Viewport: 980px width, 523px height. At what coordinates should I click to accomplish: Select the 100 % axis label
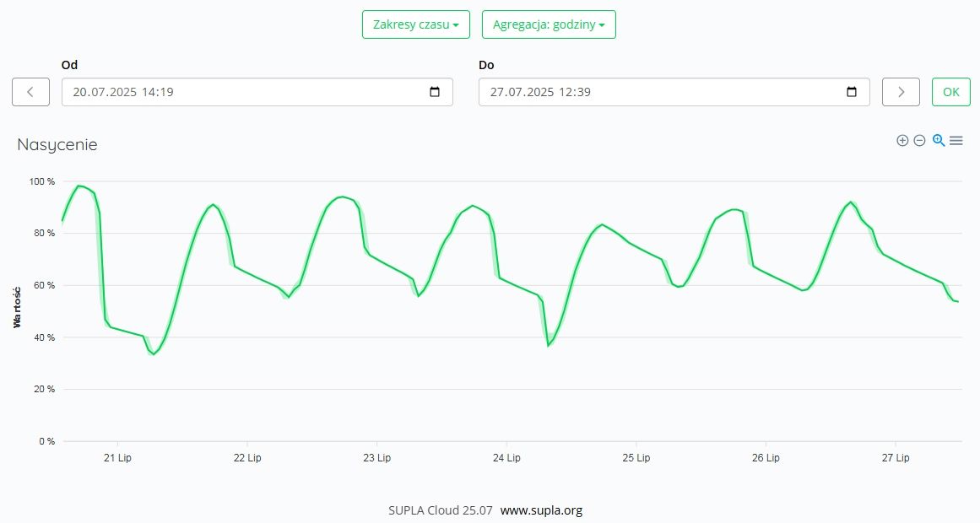pyautogui.click(x=42, y=181)
